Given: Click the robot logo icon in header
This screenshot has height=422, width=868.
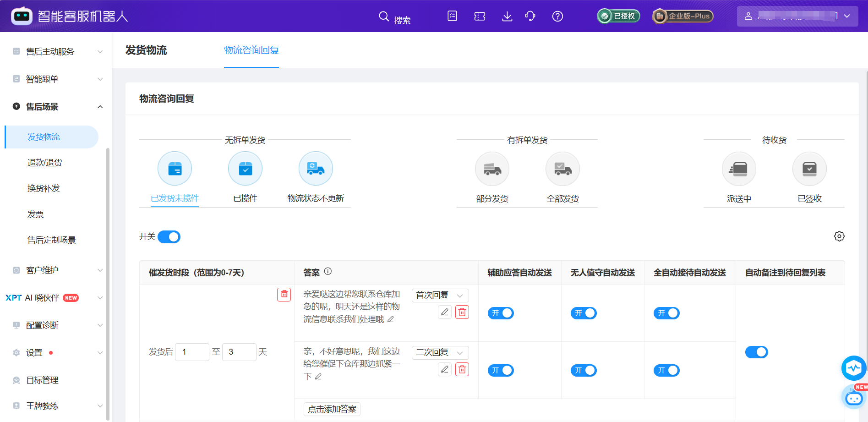Looking at the screenshot, I should pyautogui.click(x=22, y=16).
